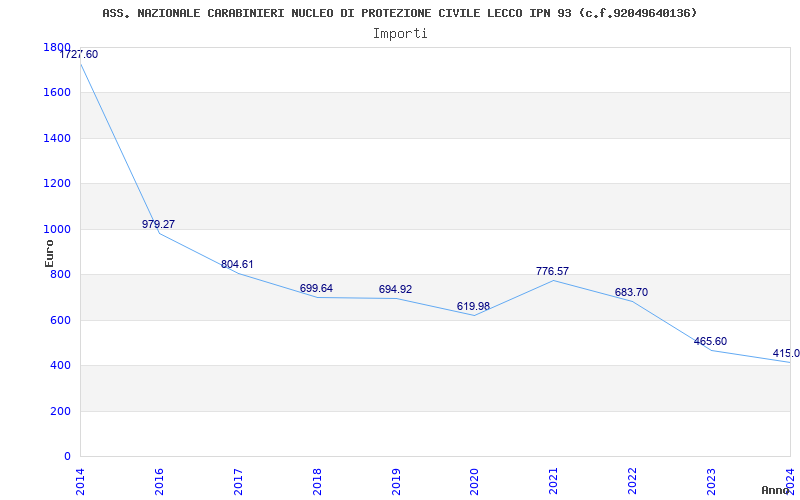The height and width of the screenshot is (500, 800).
Task: Click the Anno x-axis title
Action: [776, 490]
